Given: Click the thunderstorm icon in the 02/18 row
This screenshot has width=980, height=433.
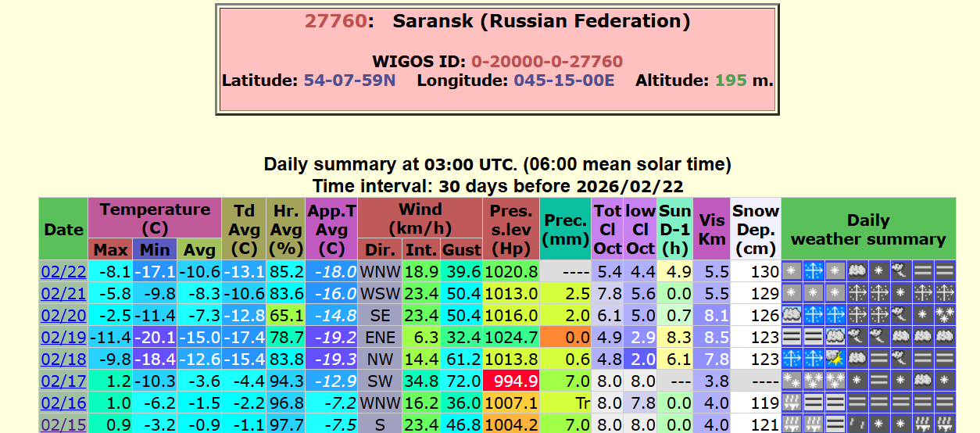Looking at the screenshot, I should [x=836, y=360].
